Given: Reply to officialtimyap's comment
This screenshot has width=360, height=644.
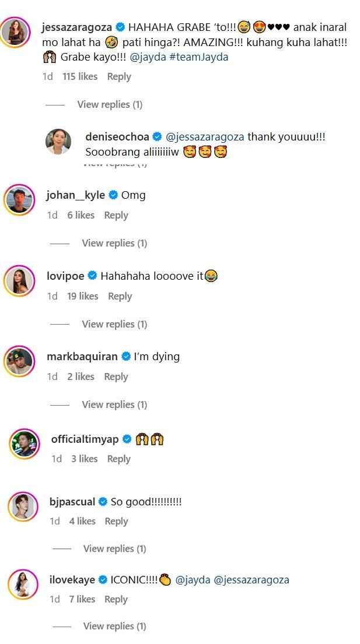Looking at the screenshot, I should 118,459.
